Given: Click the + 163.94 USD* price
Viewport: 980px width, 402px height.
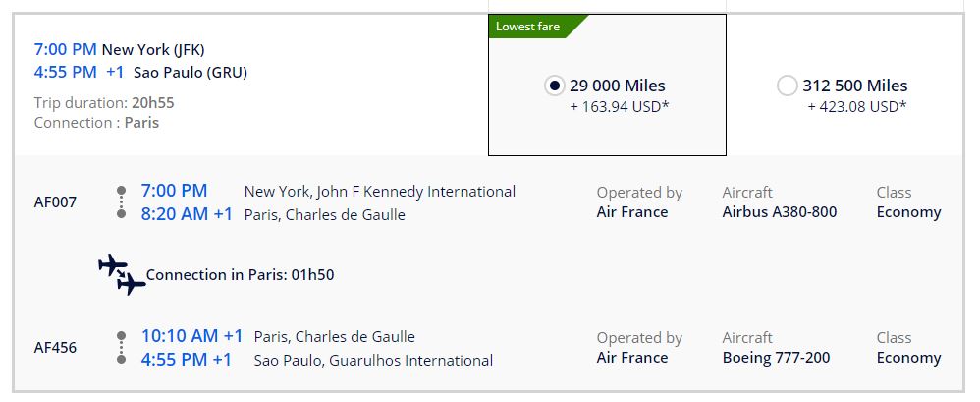Looking at the screenshot, I should tap(619, 106).
